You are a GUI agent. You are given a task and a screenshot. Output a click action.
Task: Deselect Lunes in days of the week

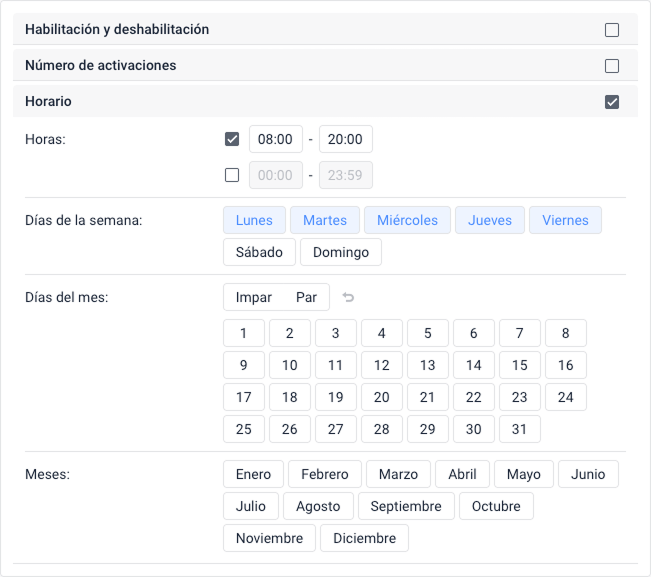(x=254, y=220)
